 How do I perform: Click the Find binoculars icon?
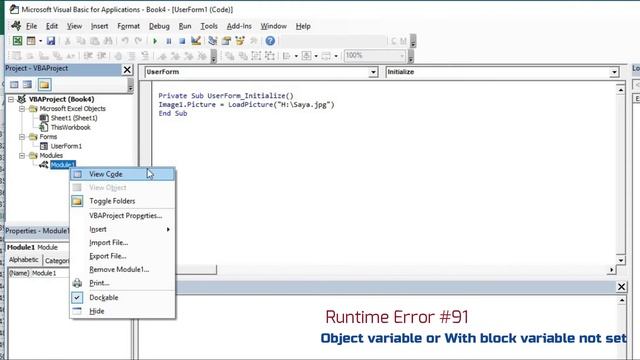108,41
